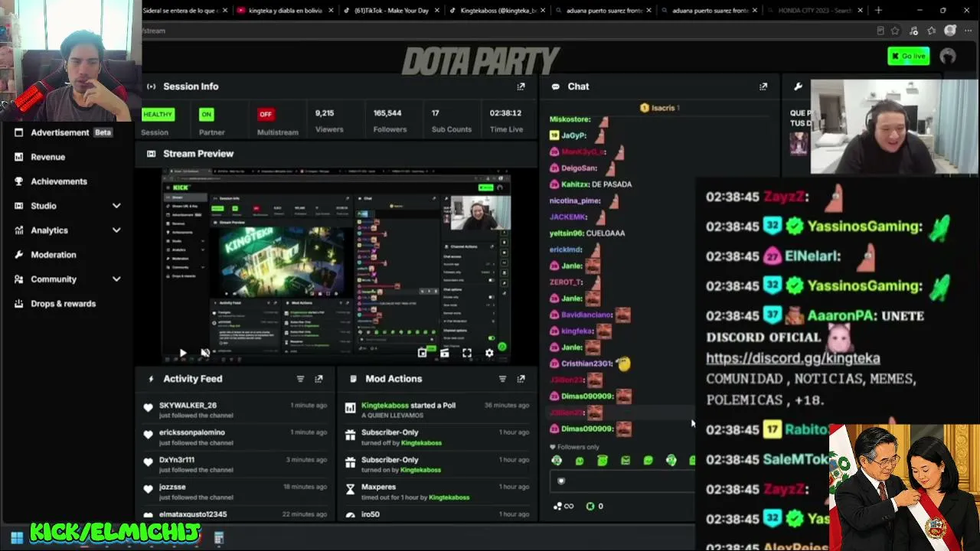Switch to the HONDA CITY 2023 tab
The width and height of the screenshot is (980, 551).
click(814, 11)
